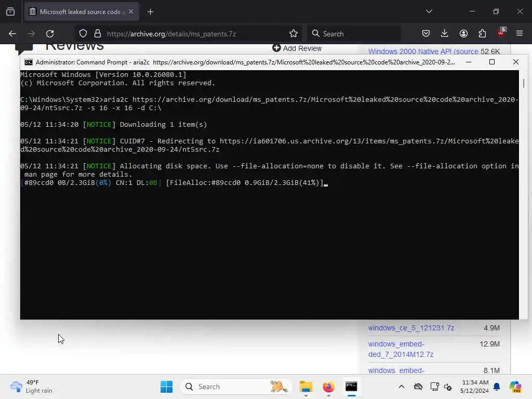Open Firefox recent browsing view icon
Viewport: 532px width, 399px height.
pyautogui.click(x=10, y=12)
